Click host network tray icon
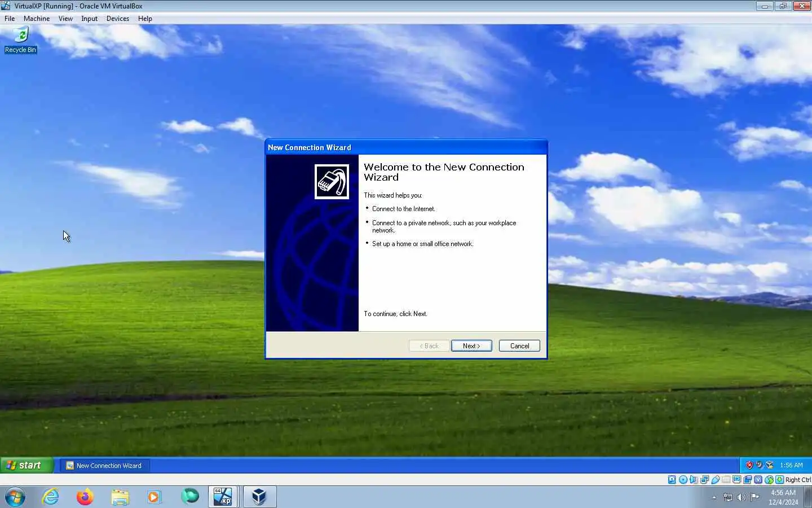812x508 pixels. coord(728,497)
